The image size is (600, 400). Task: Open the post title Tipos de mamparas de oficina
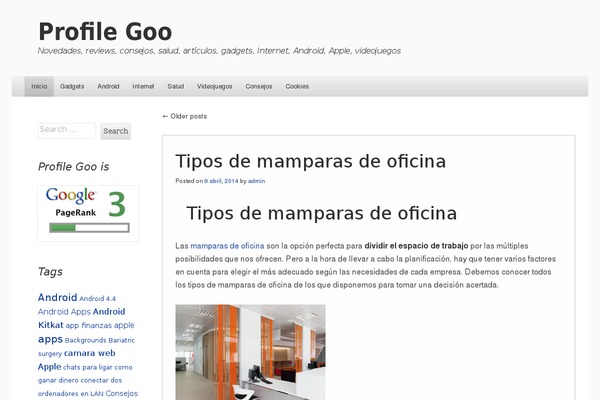(310, 161)
